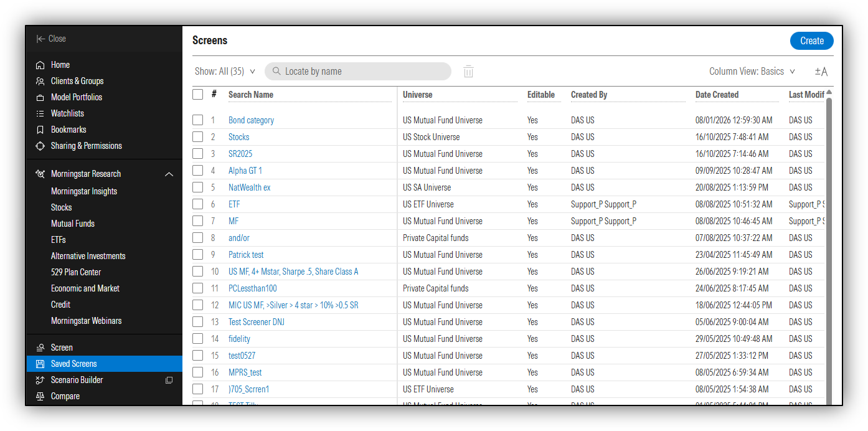The height and width of the screenshot is (431, 868).
Task: Open the test0527 screen link
Action: 242,356
